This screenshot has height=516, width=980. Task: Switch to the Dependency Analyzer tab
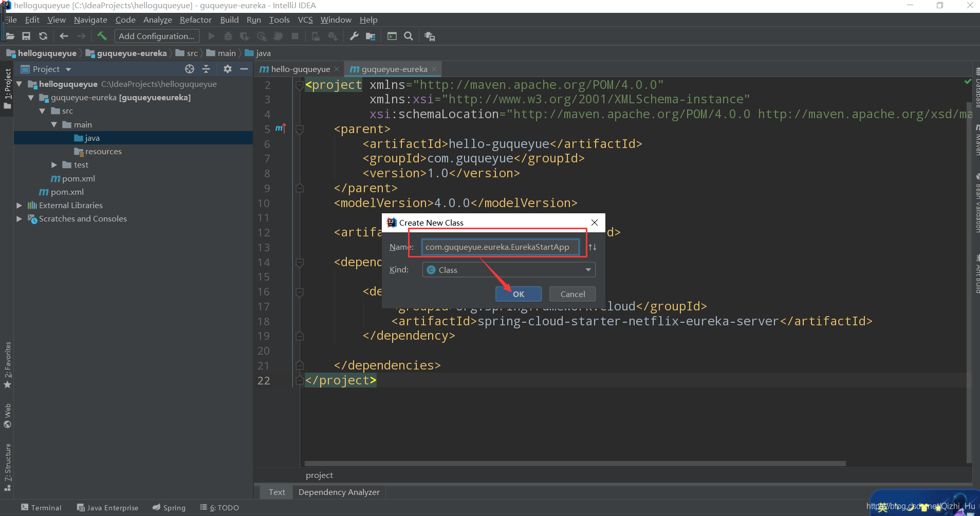pyautogui.click(x=339, y=492)
